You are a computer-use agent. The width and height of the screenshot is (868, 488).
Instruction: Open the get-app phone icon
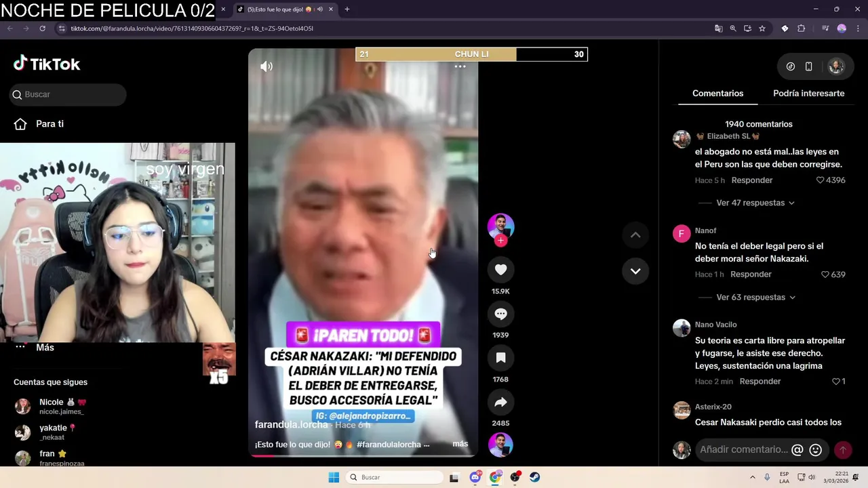tap(808, 66)
